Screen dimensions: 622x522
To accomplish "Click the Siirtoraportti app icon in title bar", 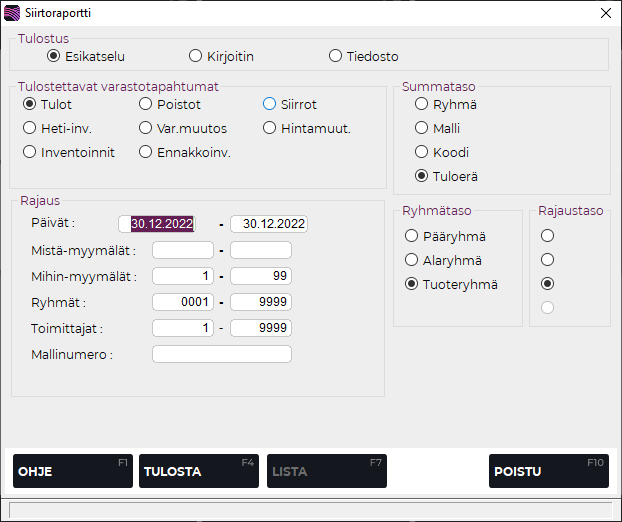I will pos(12,13).
